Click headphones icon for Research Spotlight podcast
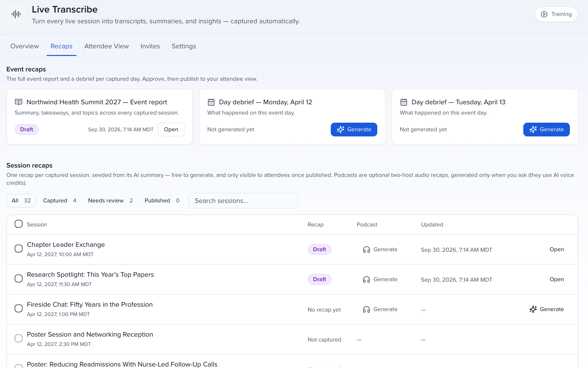Viewport: 588px width, 368px height. coord(367,279)
